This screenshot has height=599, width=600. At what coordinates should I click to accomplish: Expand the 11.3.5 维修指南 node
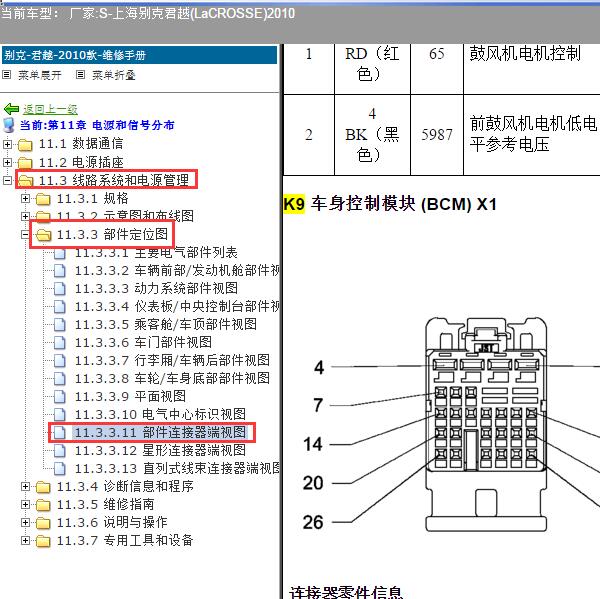[25, 504]
